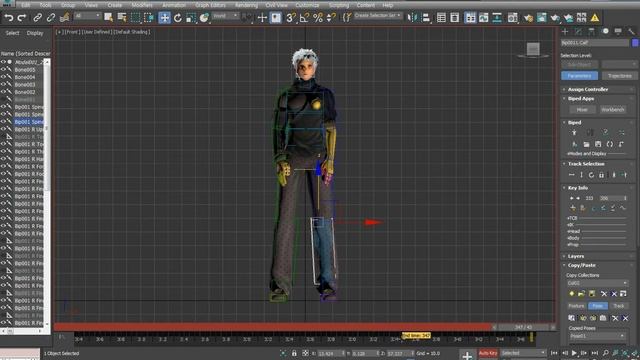The image size is (640, 360).
Task: Open Curve Editor
Action: coord(484,18)
